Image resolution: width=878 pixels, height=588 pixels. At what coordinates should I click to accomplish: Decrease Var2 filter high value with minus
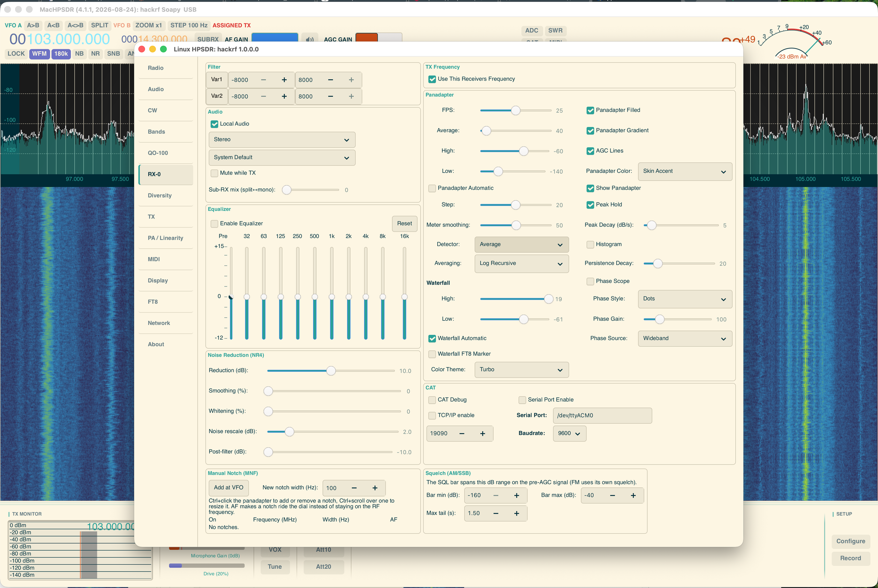point(330,96)
